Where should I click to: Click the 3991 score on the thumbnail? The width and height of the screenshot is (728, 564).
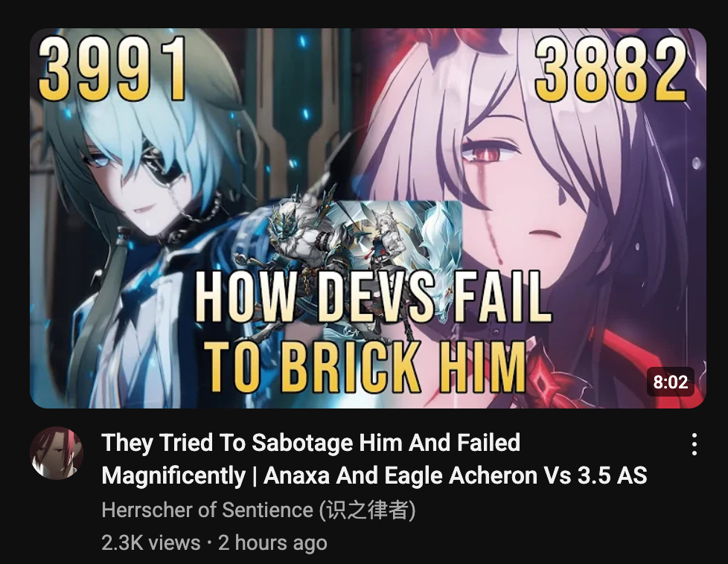pyautogui.click(x=112, y=68)
